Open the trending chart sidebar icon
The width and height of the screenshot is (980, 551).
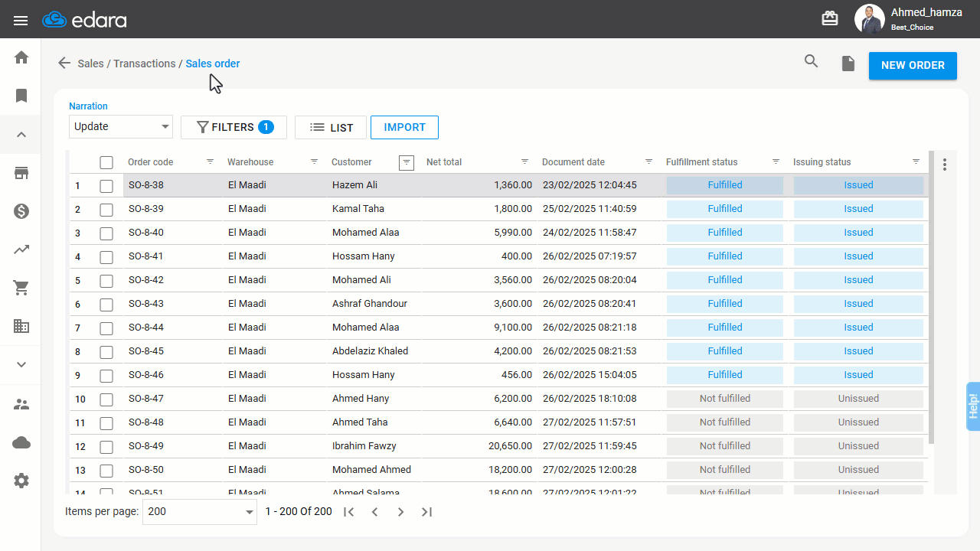click(21, 249)
